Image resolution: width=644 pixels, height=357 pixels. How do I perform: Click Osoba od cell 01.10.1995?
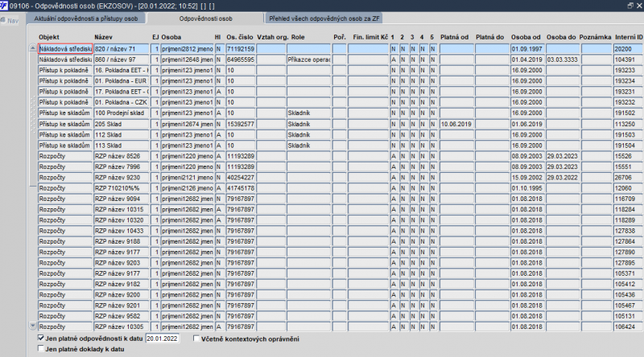tap(527, 188)
